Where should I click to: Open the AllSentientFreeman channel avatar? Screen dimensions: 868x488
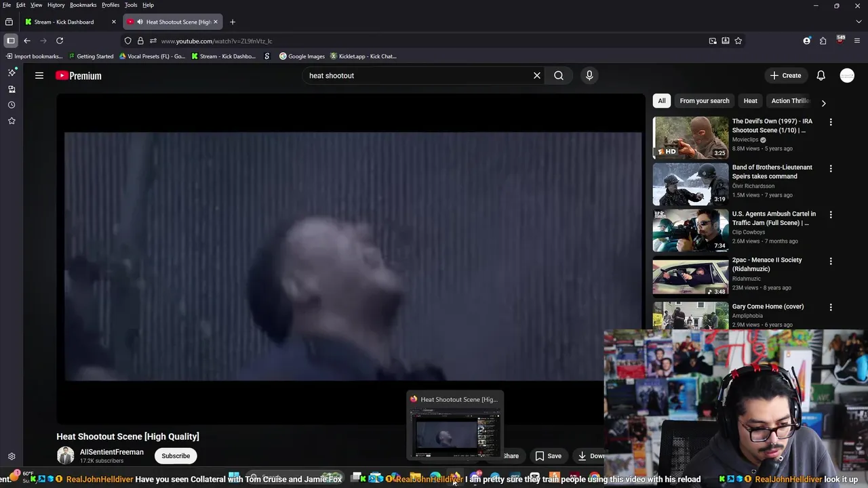coord(65,455)
